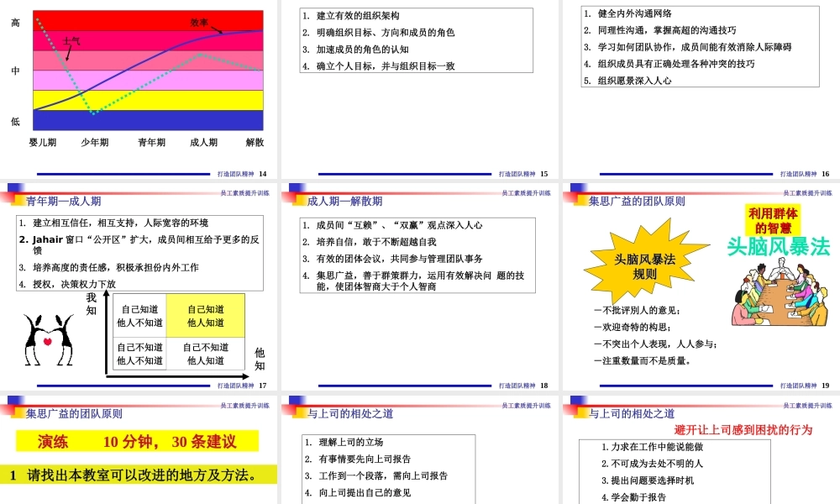Click the 自己知道 他人不知道 cell
This screenshot has height=504, width=840.
pos(139,316)
